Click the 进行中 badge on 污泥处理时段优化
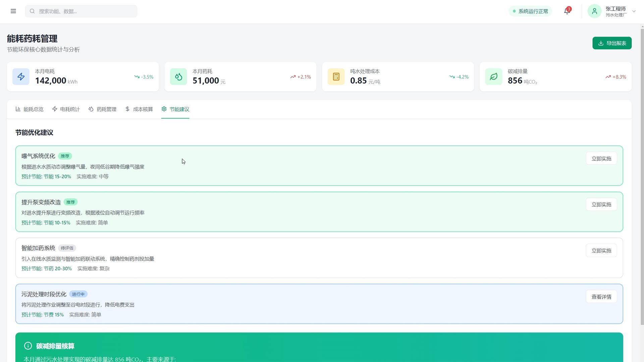The width and height of the screenshot is (644, 362). [x=78, y=294]
